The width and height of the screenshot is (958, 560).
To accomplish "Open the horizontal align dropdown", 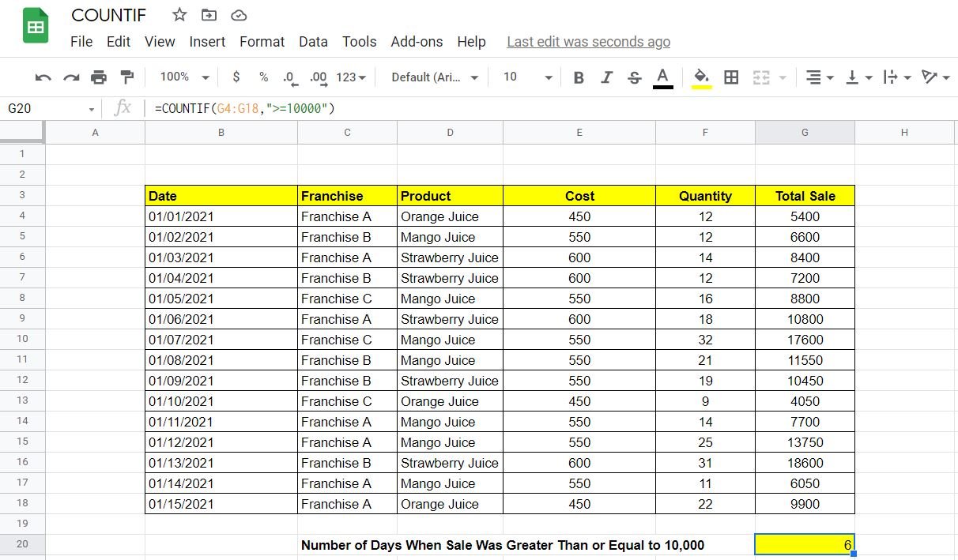I will tap(820, 77).
